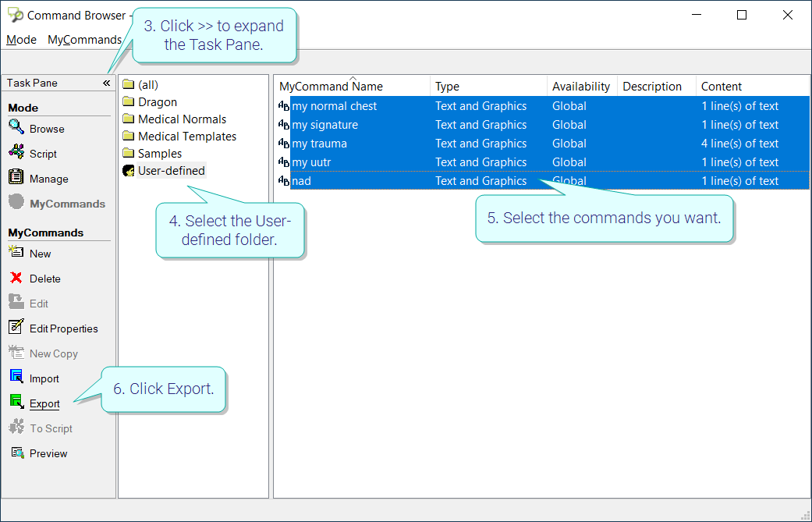The height and width of the screenshot is (522, 812).
Task: Click Global in the my normal chest row
Action: point(569,106)
